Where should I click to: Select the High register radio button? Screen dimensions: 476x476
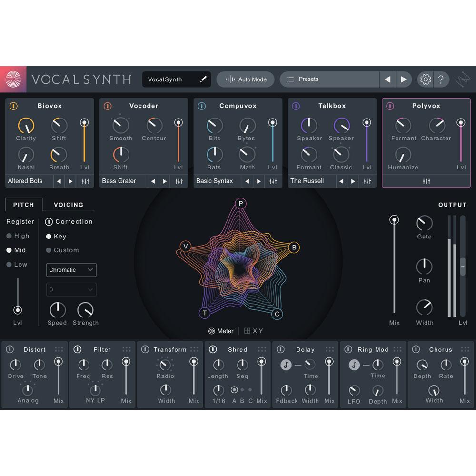tap(9, 236)
